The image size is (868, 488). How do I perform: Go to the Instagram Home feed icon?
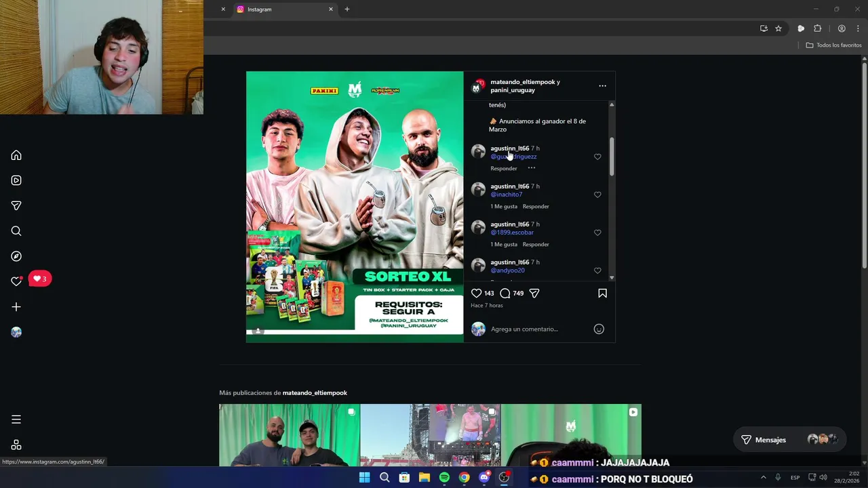click(x=16, y=155)
